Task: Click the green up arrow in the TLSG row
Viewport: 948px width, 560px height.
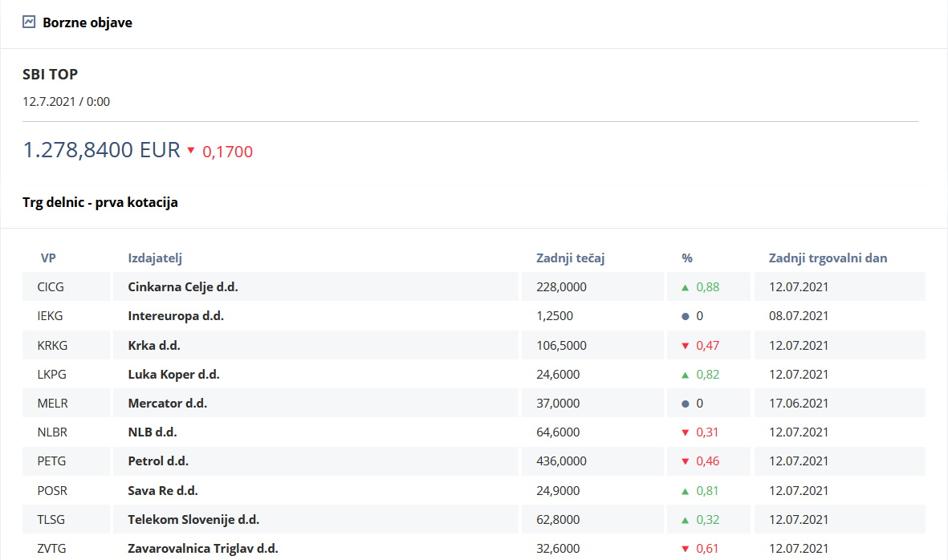Action: tap(685, 520)
